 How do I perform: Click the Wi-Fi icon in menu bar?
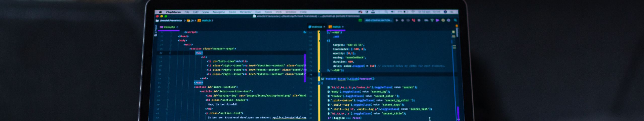pyautogui.click(x=413, y=12)
